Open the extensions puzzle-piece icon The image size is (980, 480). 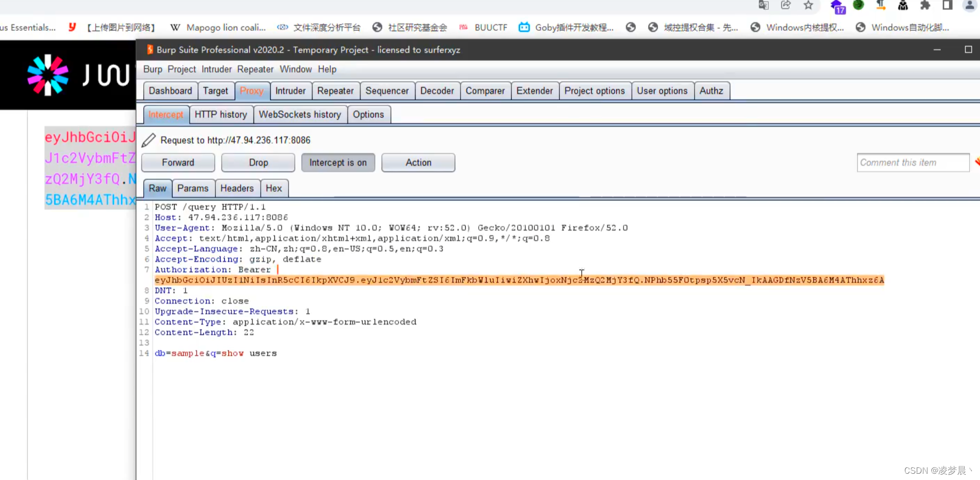coord(925,6)
